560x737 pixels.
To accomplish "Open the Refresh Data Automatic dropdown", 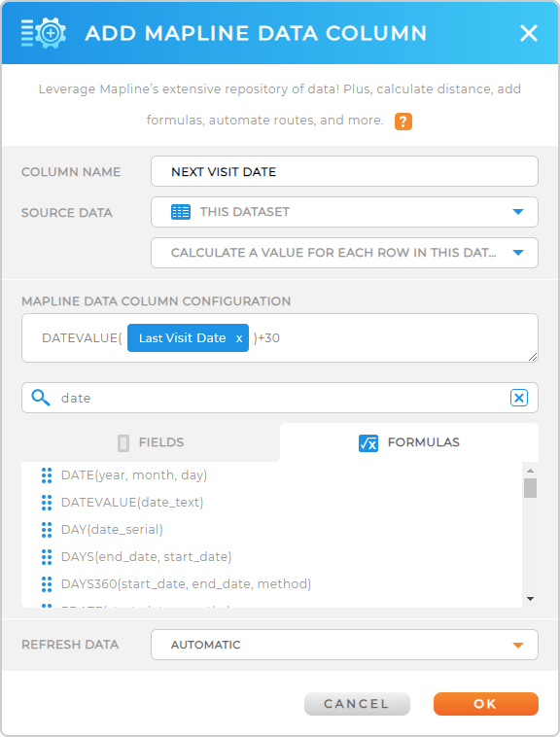I will pyautogui.click(x=344, y=645).
